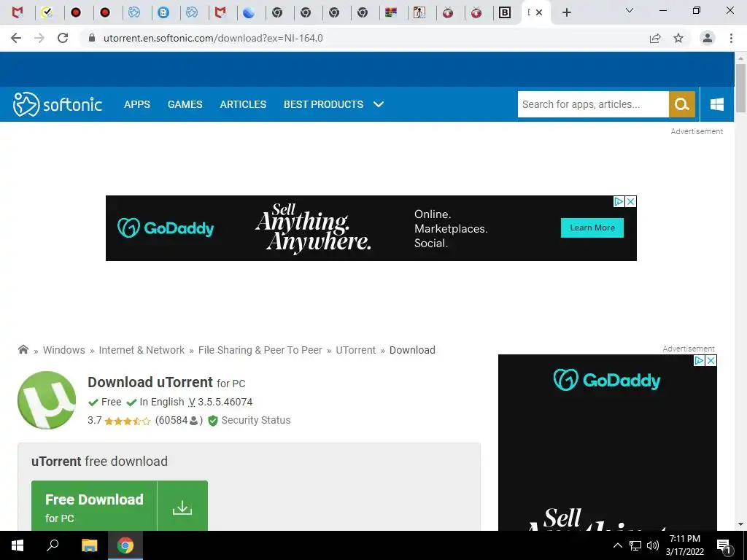Click the scrollbar down arrow

[740, 525]
